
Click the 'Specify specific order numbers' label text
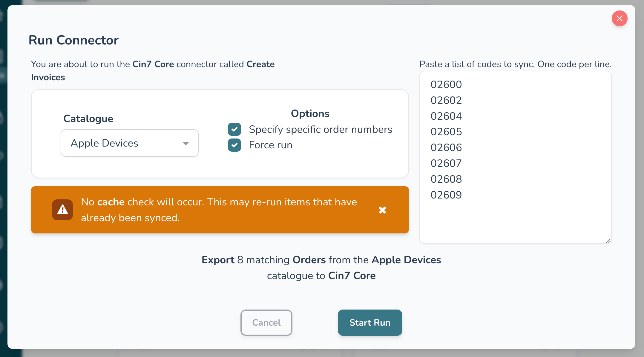point(320,130)
